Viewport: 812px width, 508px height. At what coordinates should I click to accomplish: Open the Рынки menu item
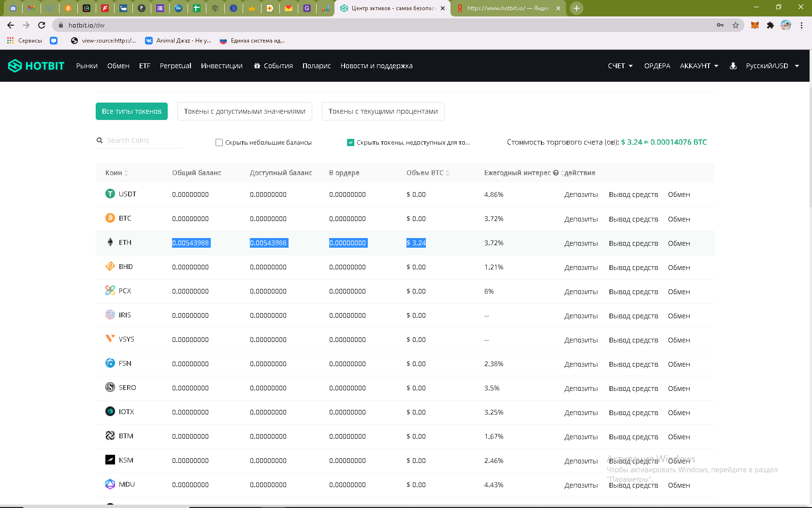point(87,66)
